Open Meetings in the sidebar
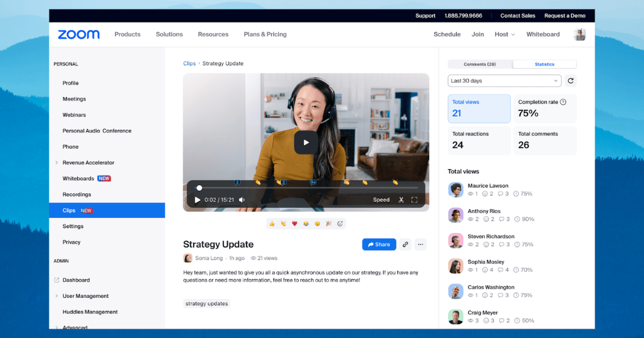This screenshot has width=644, height=338. 74,99
